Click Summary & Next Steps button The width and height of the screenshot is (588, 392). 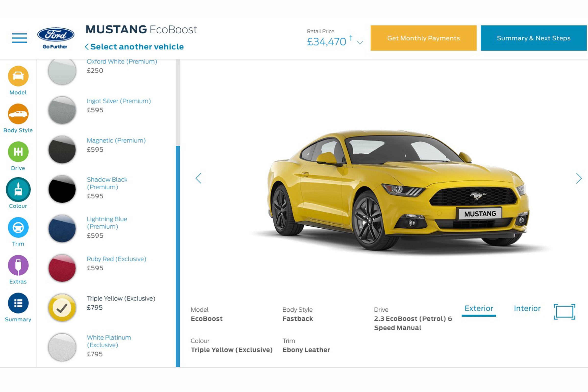pyautogui.click(x=534, y=38)
